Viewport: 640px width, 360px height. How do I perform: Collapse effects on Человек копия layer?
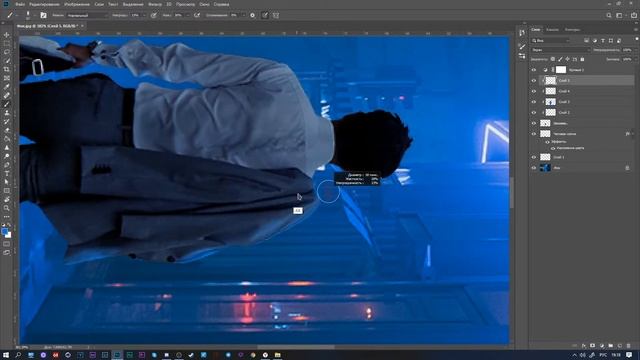pos(633,134)
